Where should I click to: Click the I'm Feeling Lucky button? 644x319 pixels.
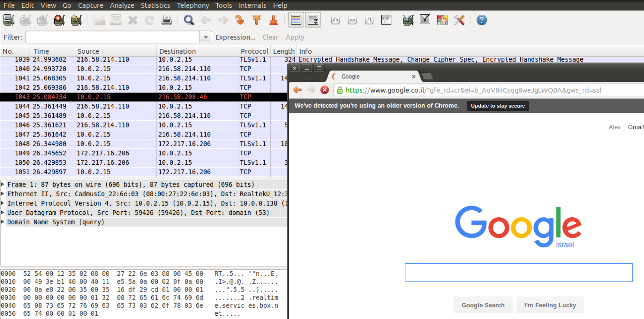pyautogui.click(x=550, y=305)
